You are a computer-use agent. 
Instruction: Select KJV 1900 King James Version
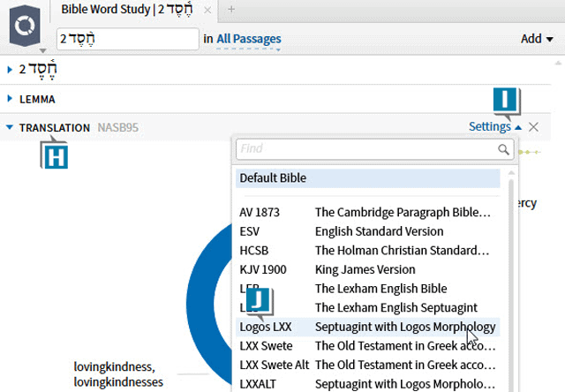[368, 269]
